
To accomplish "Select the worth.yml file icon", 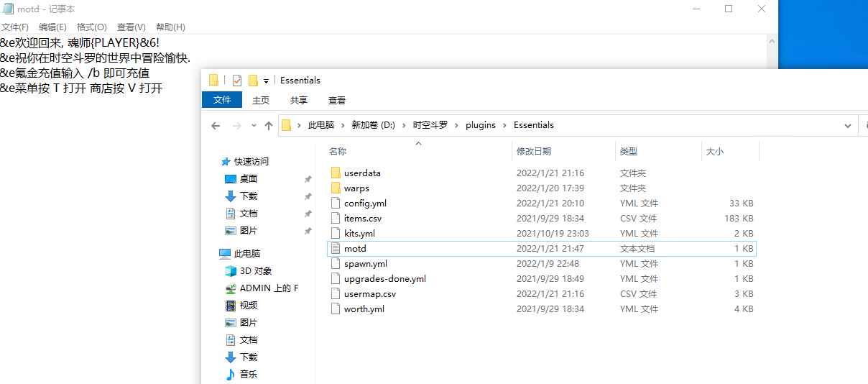I will point(336,309).
